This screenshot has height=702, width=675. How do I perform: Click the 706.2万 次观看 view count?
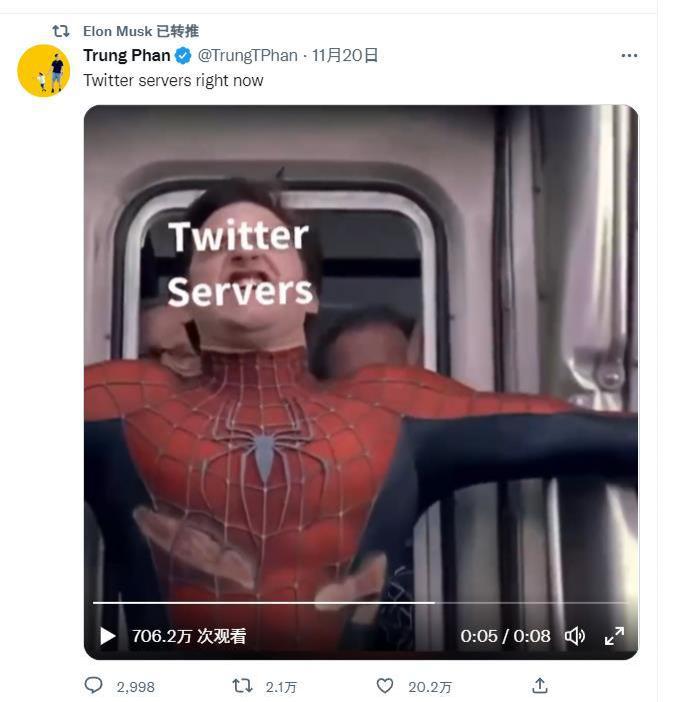189,636
